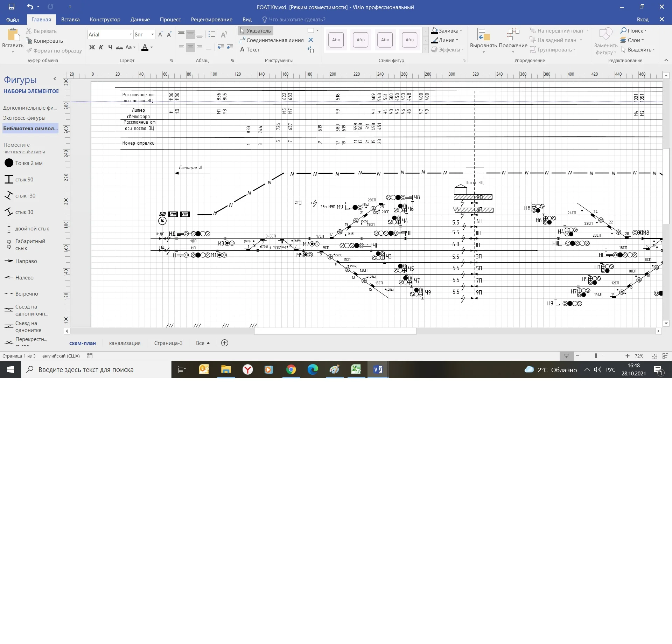Toggle italic (К) formatting
672x644 pixels.
[101, 47]
